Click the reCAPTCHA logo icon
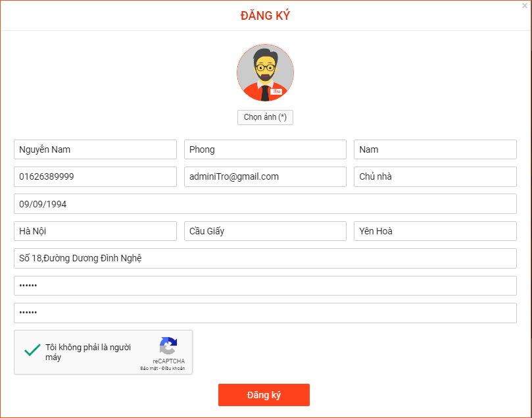 pos(168,346)
